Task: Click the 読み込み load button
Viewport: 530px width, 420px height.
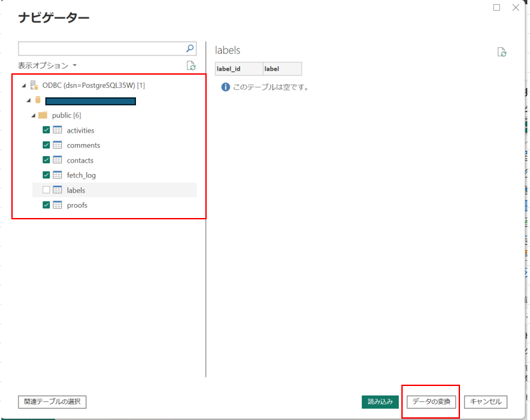Action: [x=380, y=402]
